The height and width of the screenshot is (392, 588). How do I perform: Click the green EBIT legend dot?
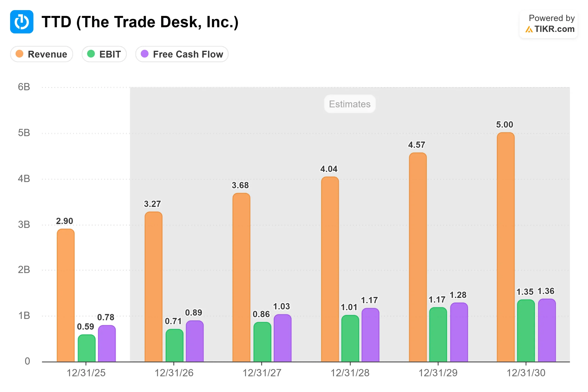[91, 54]
